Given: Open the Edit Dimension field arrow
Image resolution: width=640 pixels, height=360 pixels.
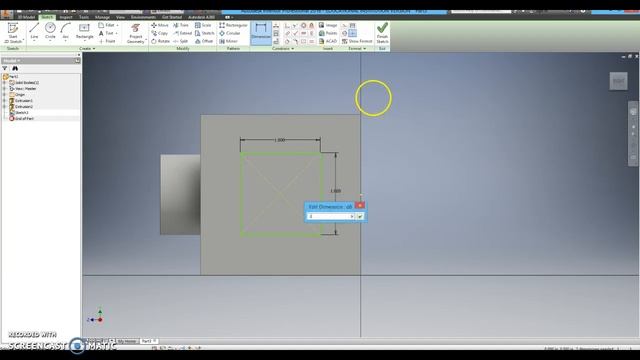Looking at the screenshot, I should (352, 216).
